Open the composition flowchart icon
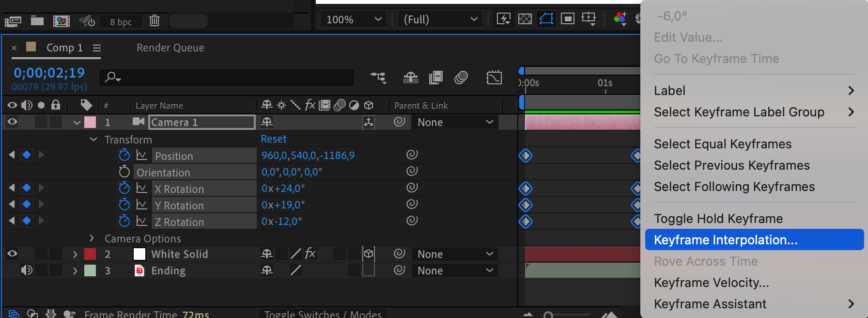This screenshot has height=318, width=868. [378, 78]
